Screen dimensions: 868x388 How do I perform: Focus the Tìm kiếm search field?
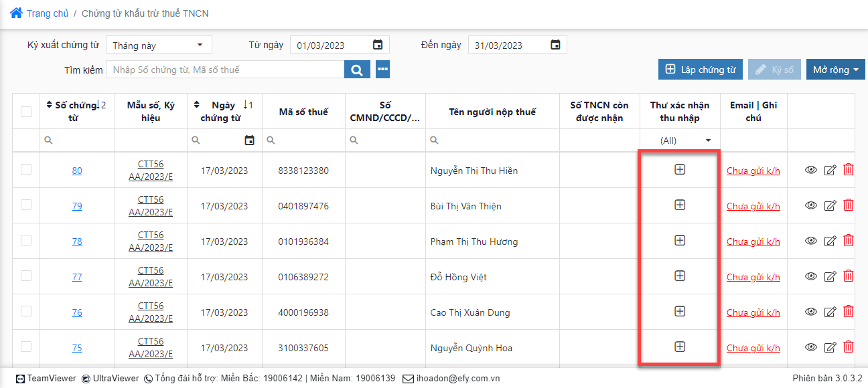click(226, 70)
